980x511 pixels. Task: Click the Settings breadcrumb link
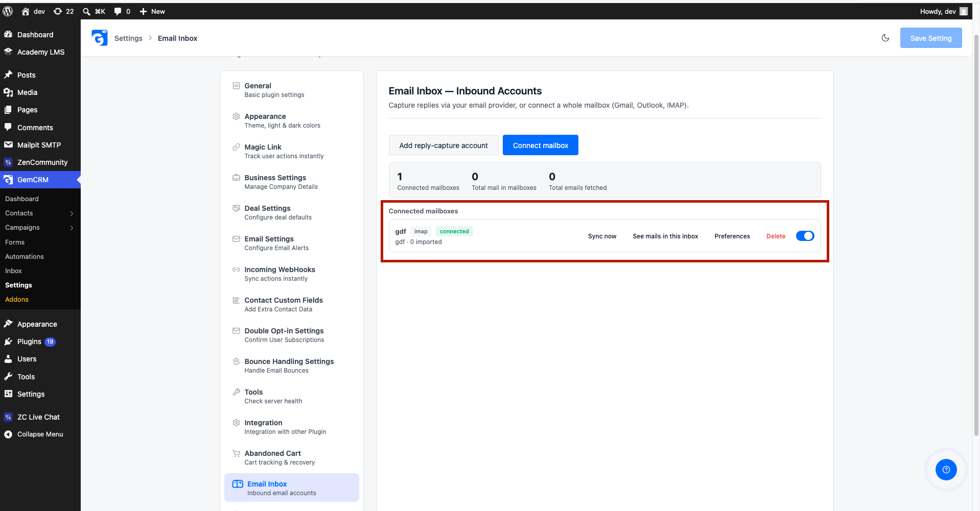(128, 38)
